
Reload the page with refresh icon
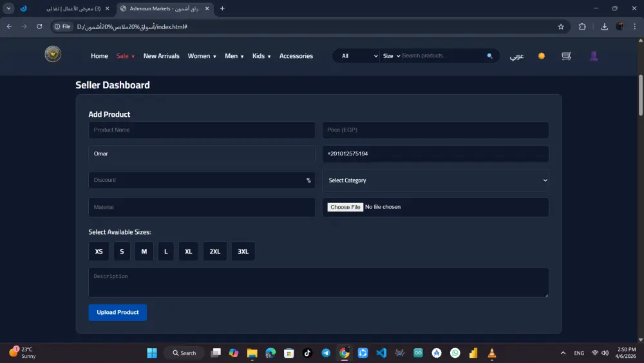39,26
